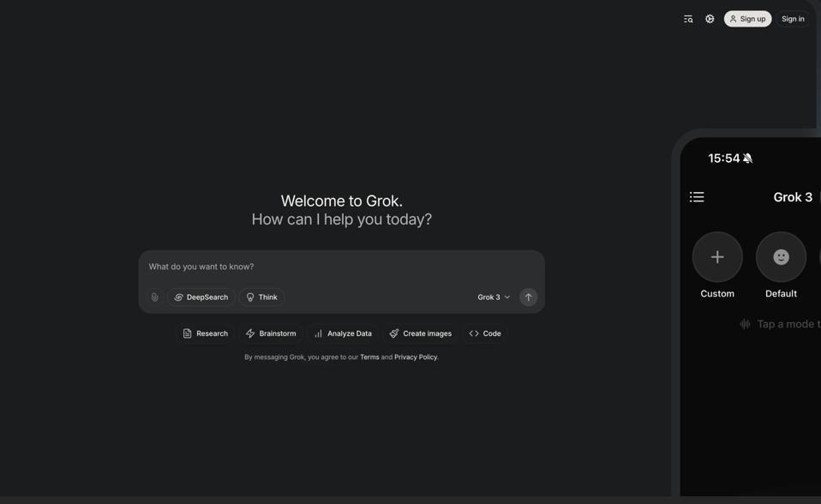Image resolution: width=821 pixels, height=504 pixels.
Task: Open the Privacy Policy link
Action: (x=416, y=357)
